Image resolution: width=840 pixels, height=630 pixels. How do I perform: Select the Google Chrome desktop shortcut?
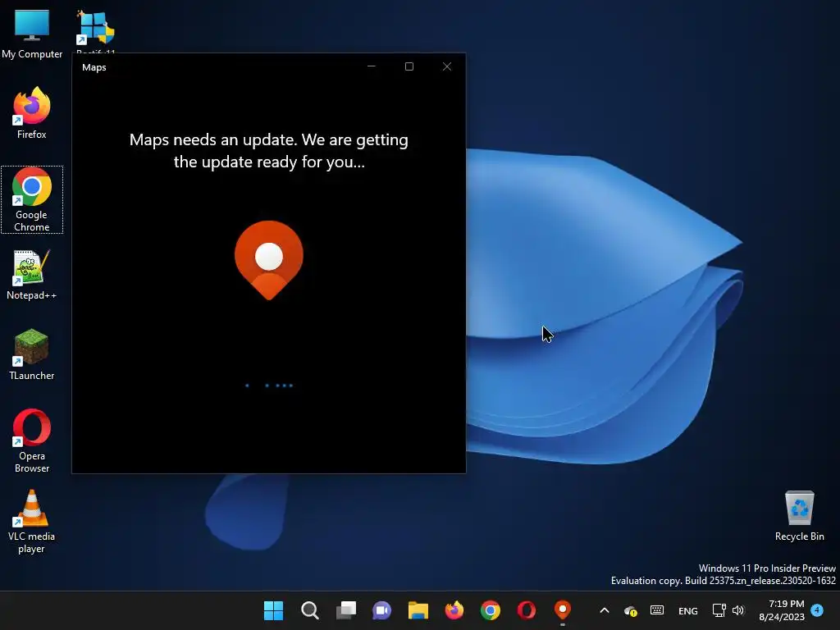pos(32,199)
